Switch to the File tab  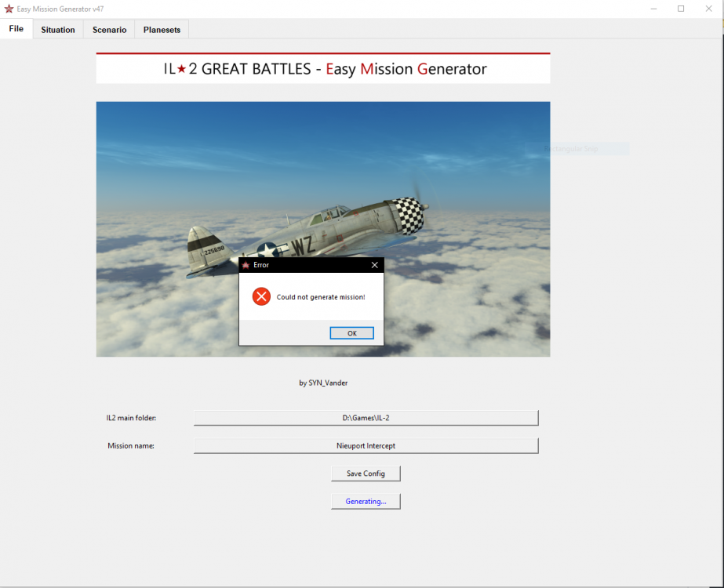(x=16, y=29)
